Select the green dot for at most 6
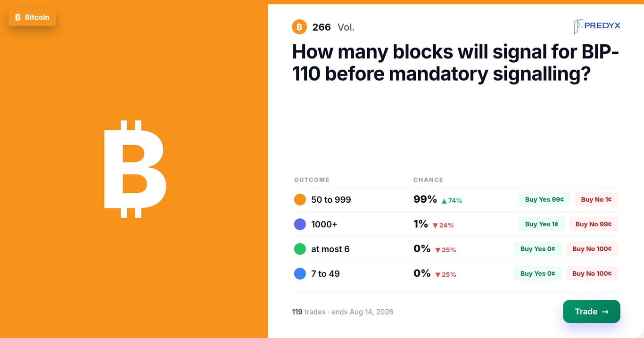Screen dimensions: 644x338 [x=300, y=249]
